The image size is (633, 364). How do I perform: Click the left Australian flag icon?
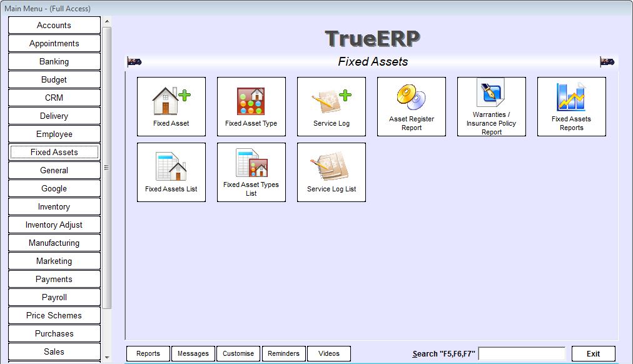tap(134, 61)
